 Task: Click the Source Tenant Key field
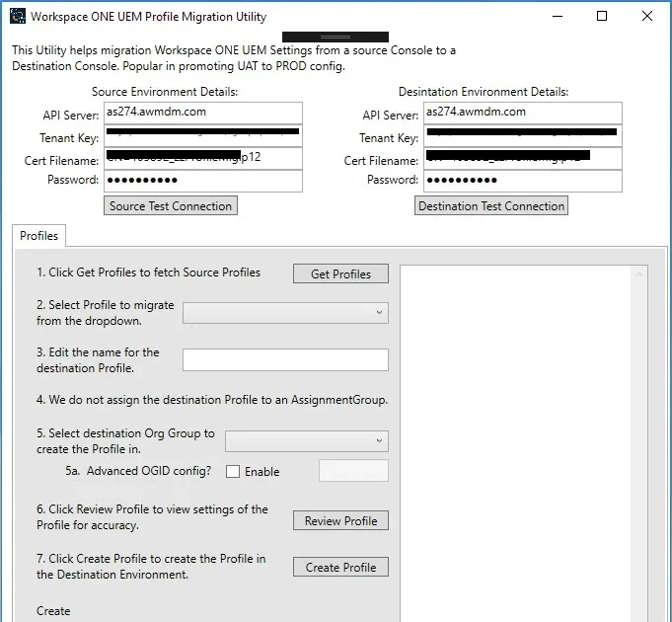(203, 135)
